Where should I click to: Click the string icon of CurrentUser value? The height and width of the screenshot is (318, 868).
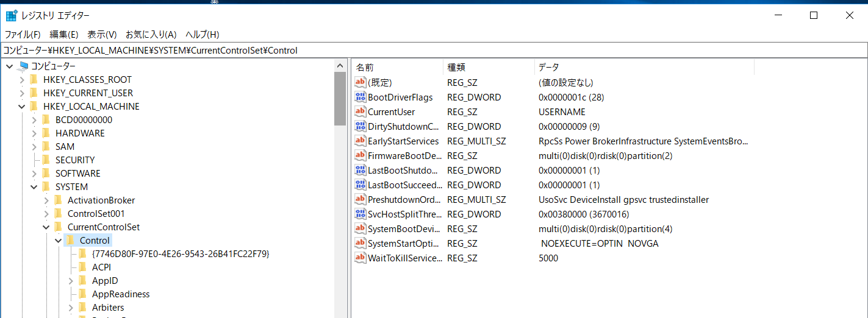360,111
